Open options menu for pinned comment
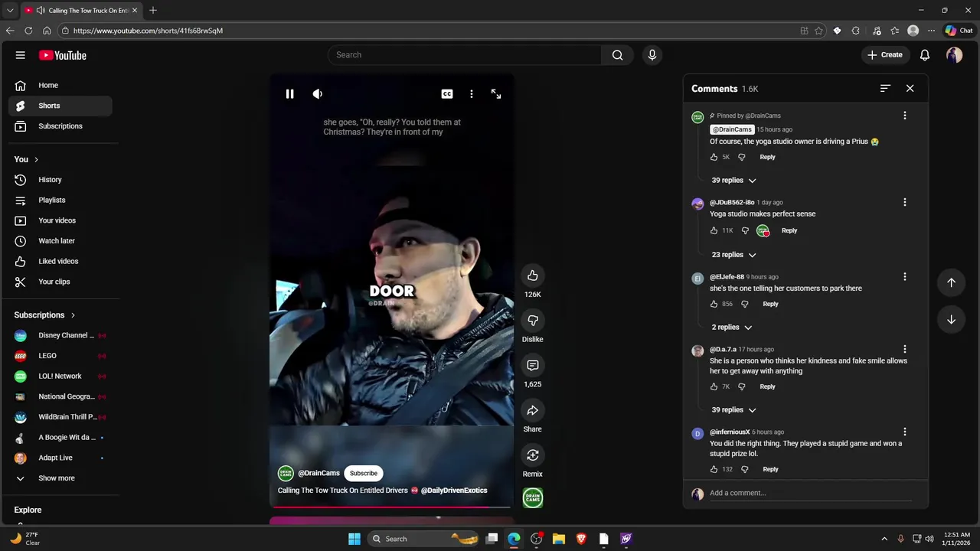Screen dimensions: 980x551 click(x=905, y=116)
